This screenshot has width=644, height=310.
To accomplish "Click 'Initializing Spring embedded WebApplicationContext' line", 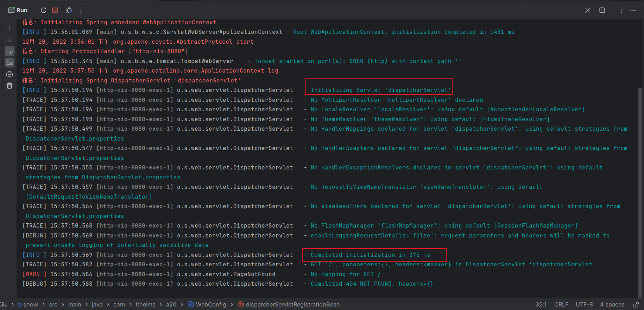I will click(119, 22).
